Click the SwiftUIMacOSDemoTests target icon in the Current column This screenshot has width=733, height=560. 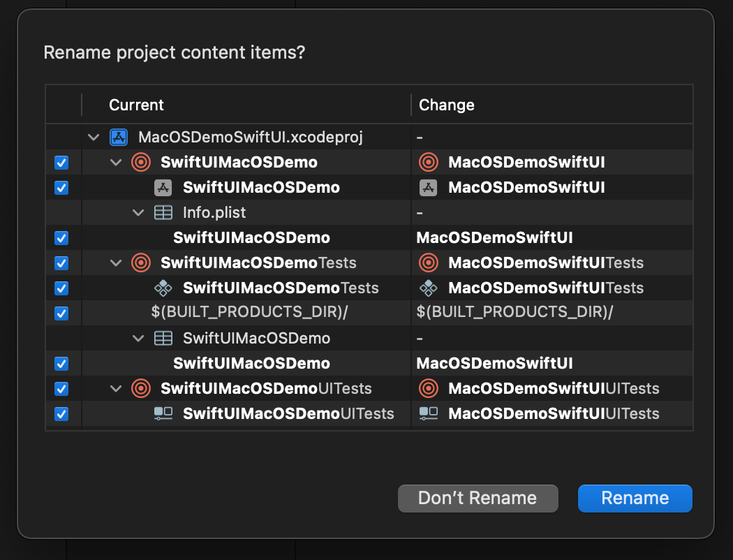pyautogui.click(x=141, y=263)
